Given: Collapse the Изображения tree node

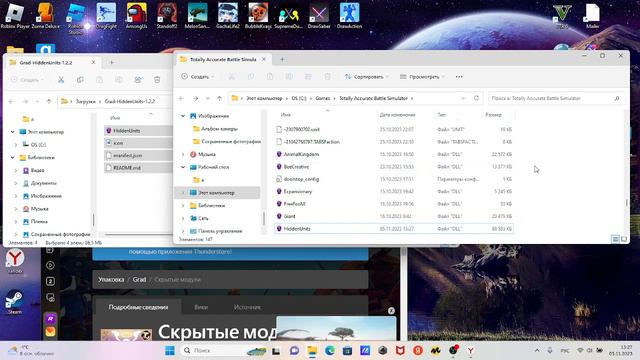Looking at the screenshot, I should click(x=183, y=116).
